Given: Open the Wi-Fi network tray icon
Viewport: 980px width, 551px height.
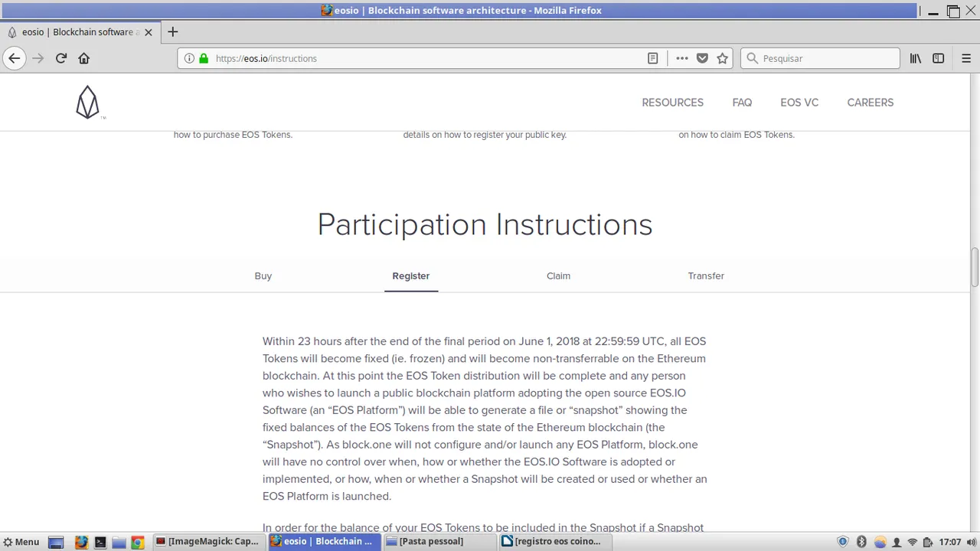Looking at the screenshot, I should pos(912,542).
